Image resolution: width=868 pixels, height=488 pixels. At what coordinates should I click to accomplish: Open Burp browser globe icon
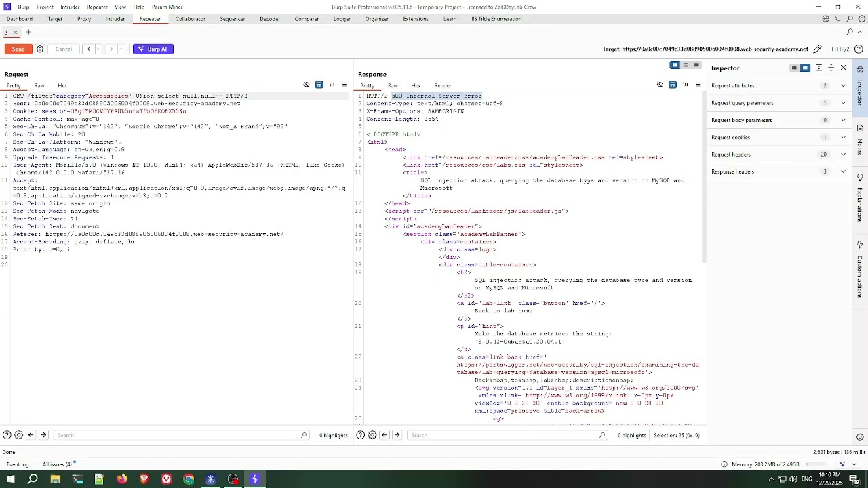825,19
